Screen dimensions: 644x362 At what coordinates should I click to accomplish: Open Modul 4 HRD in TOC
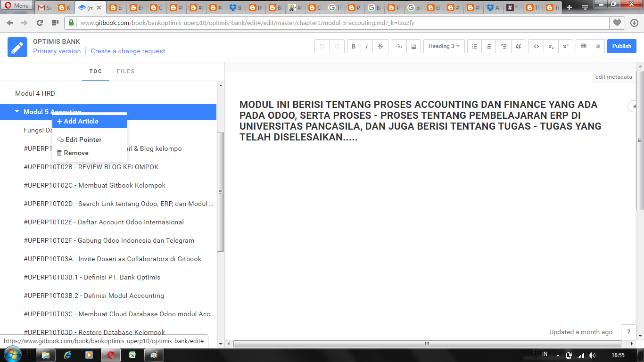[x=35, y=93]
